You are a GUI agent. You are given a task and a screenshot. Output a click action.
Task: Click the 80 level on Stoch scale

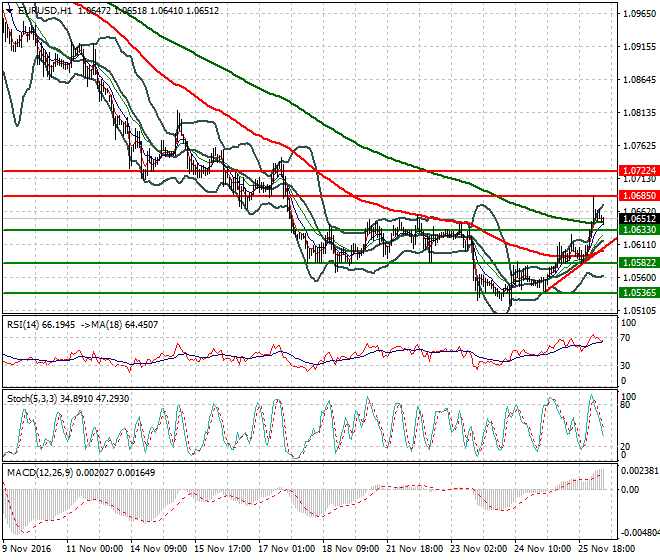(x=625, y=405)
